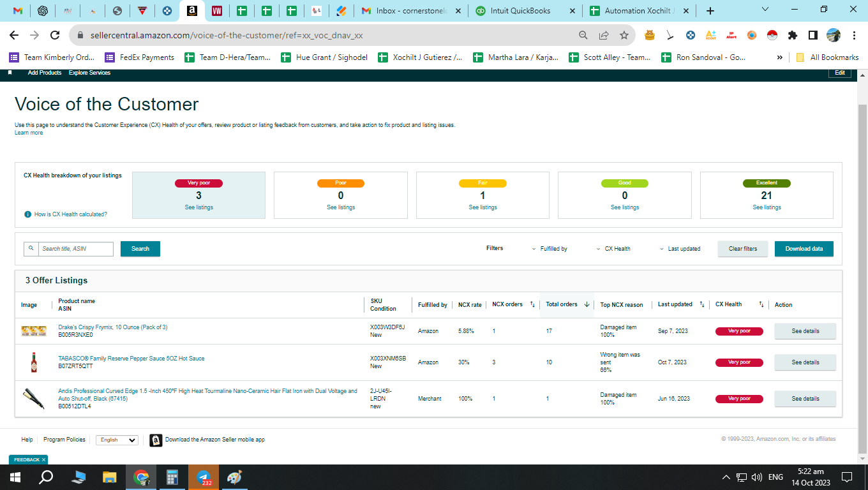Open How is CX Health calculated link
This screenshot has height=490, width=868.
pyautogui.click(x=71, y=214)
